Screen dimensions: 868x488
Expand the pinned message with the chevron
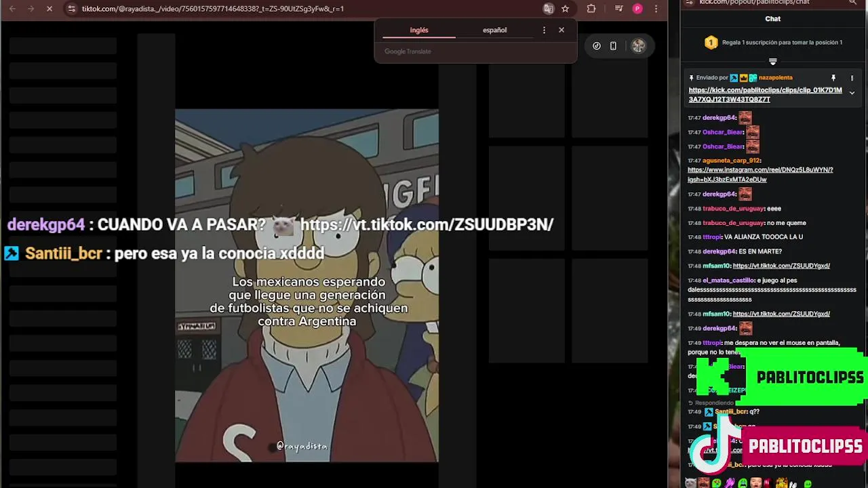[852, 94]
